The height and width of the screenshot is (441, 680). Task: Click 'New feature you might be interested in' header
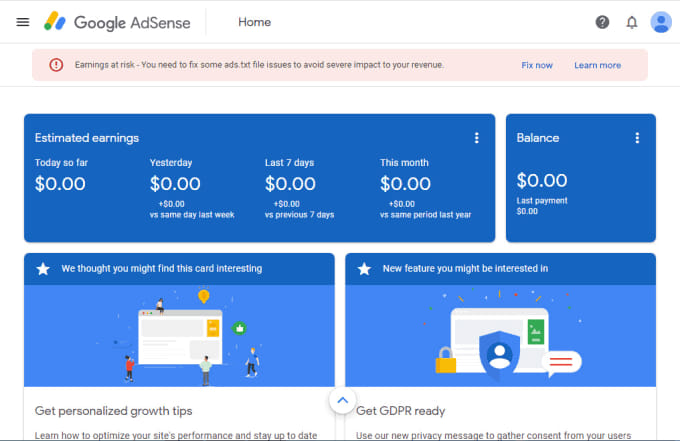pyautogui.click(x=465, y=268)
